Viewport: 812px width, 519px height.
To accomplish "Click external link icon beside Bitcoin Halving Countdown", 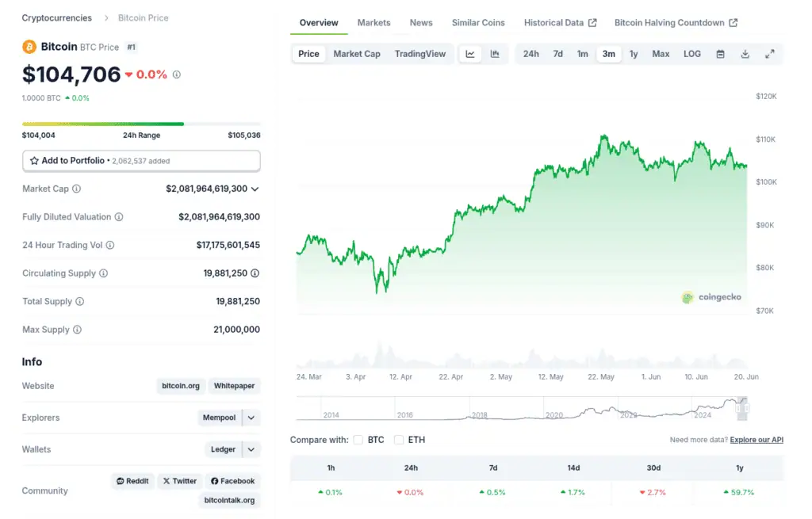I will coord(733,23).
